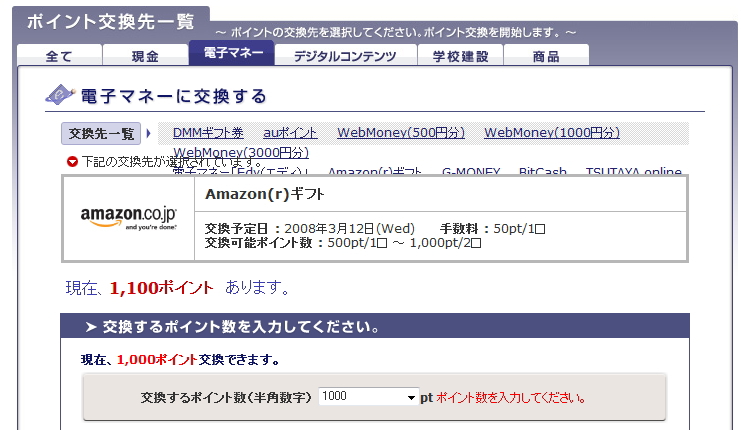The width and height of the screenshot is (742, 430).
Task: Click the 1,100ポイント balance text
Action: coord(161,288)
